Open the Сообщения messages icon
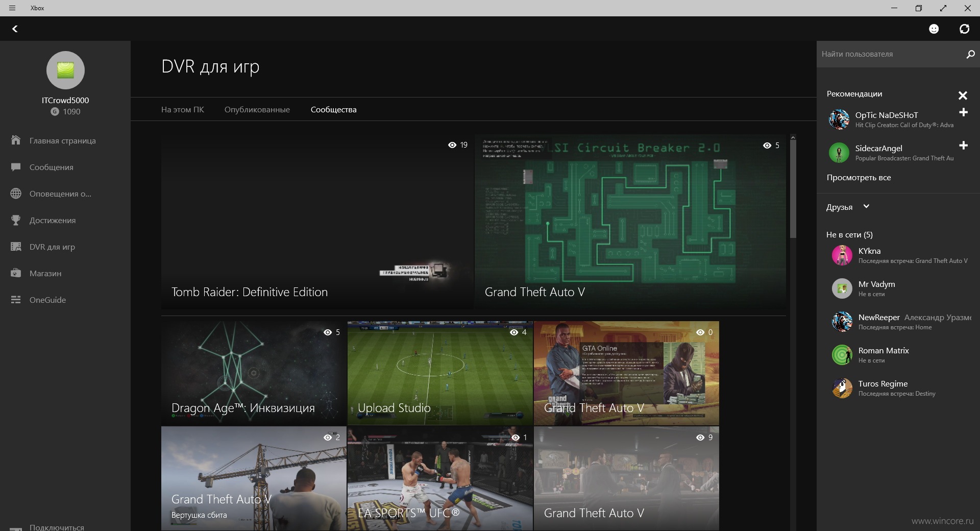Viewport: 980px width, 531px height. pyautogui.click(x=16, y=167)
